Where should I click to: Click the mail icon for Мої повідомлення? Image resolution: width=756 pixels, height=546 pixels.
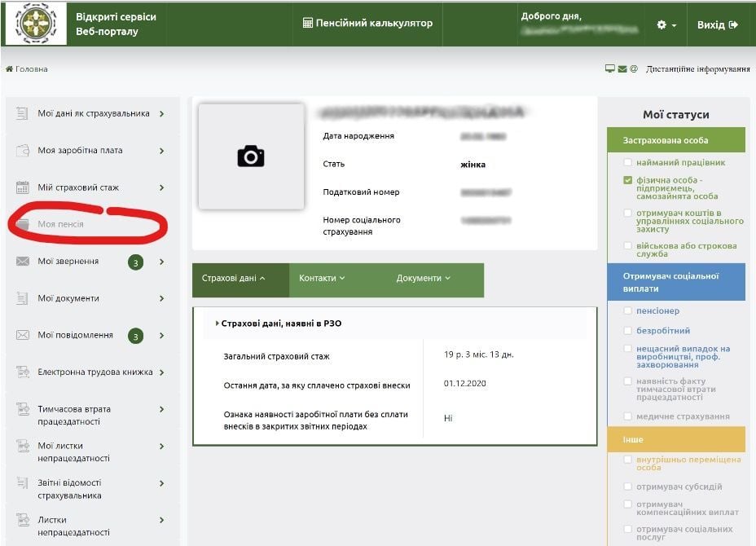click(x=23, y=335)
